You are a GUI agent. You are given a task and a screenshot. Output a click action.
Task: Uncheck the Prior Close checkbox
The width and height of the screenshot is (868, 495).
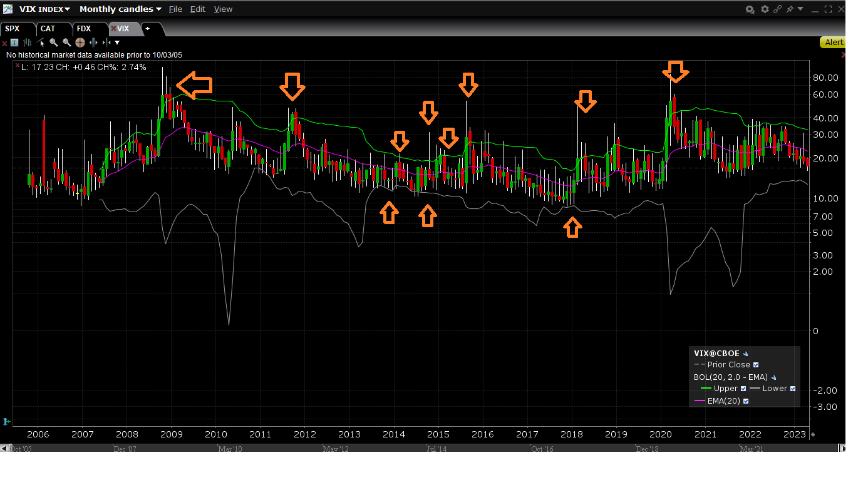click(x=756, y=365)
